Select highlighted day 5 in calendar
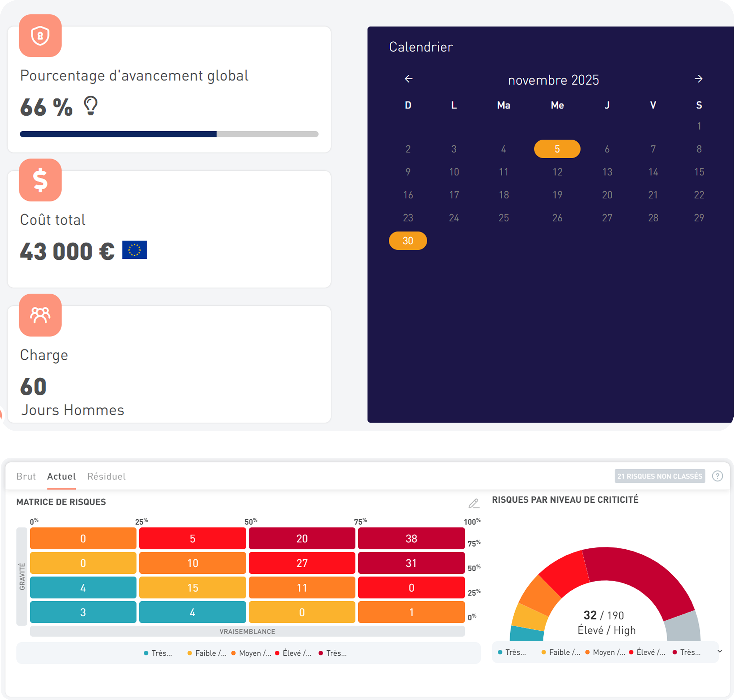 click(557, 149)
